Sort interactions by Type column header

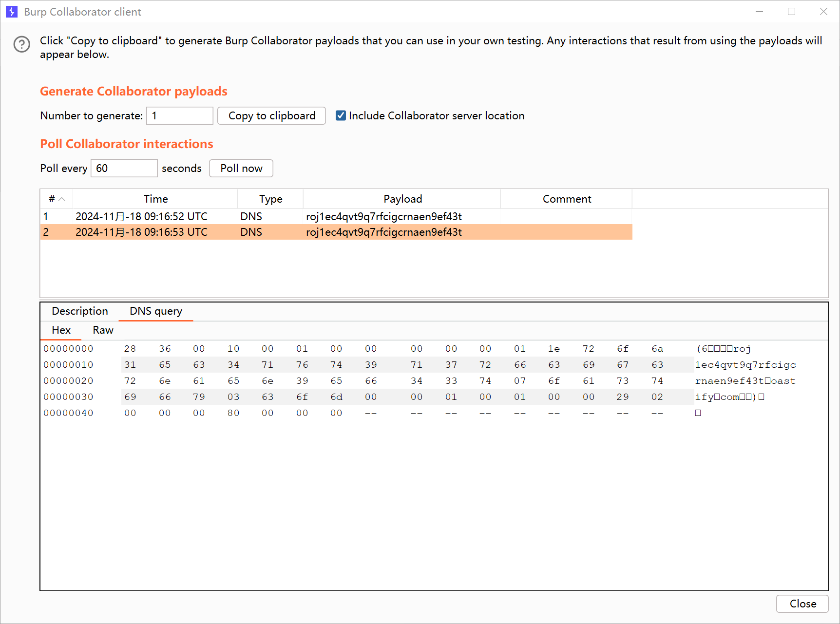pyautogui.click(x=270, y=199)
